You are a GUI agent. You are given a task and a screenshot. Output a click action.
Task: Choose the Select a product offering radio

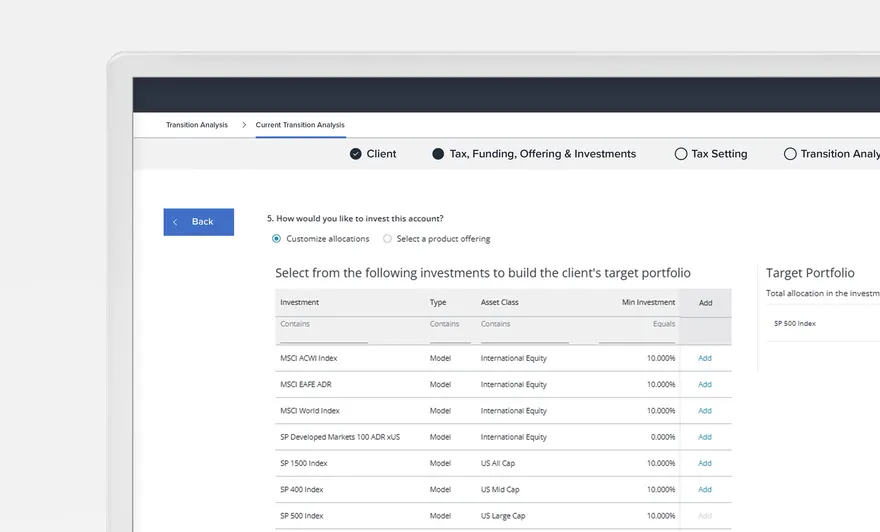tap(387, 239)
